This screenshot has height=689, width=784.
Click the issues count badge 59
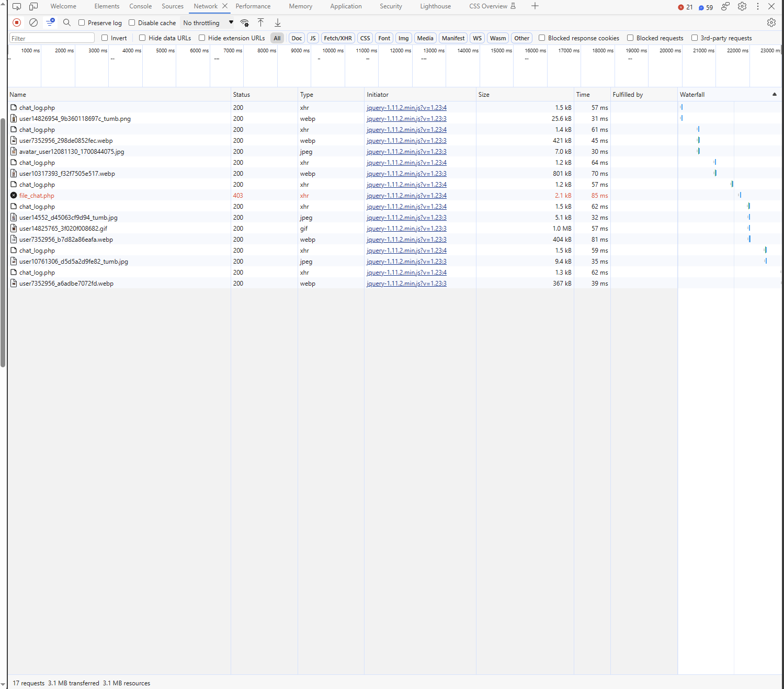[x=706, y=7]
